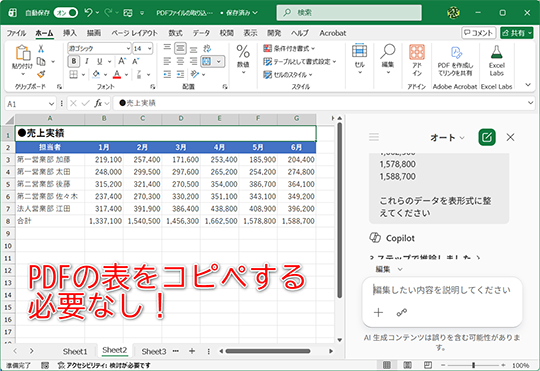
Task: Center text horizontally icon
Action: point(180,61)
